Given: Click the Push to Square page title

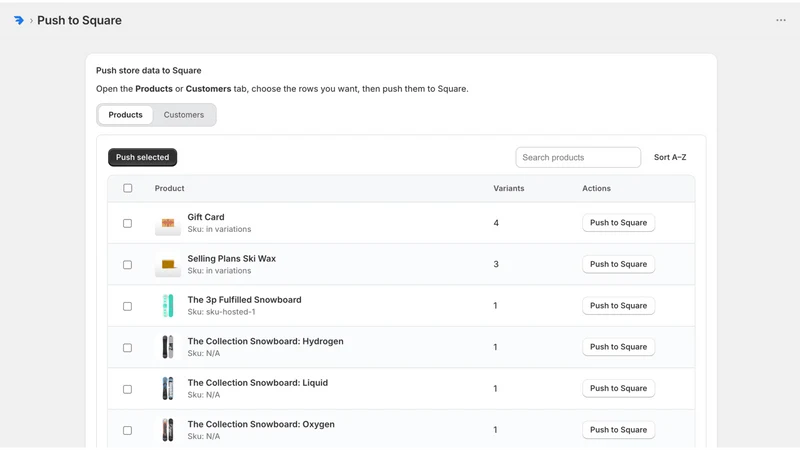Looking at the screenshot, I should [x=80, y=20].
